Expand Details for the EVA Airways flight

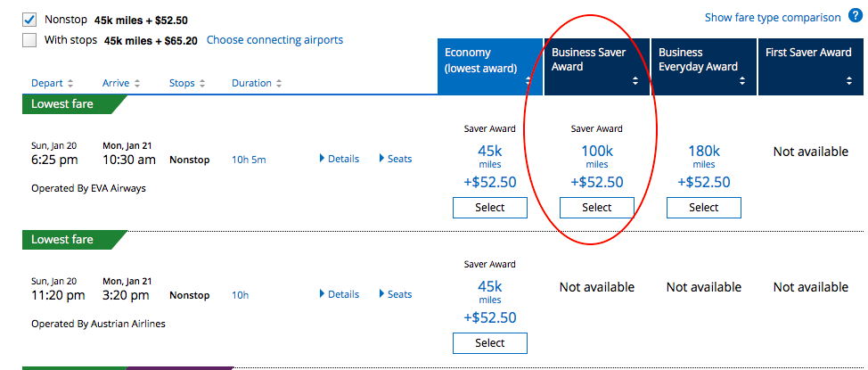(339, 159)
